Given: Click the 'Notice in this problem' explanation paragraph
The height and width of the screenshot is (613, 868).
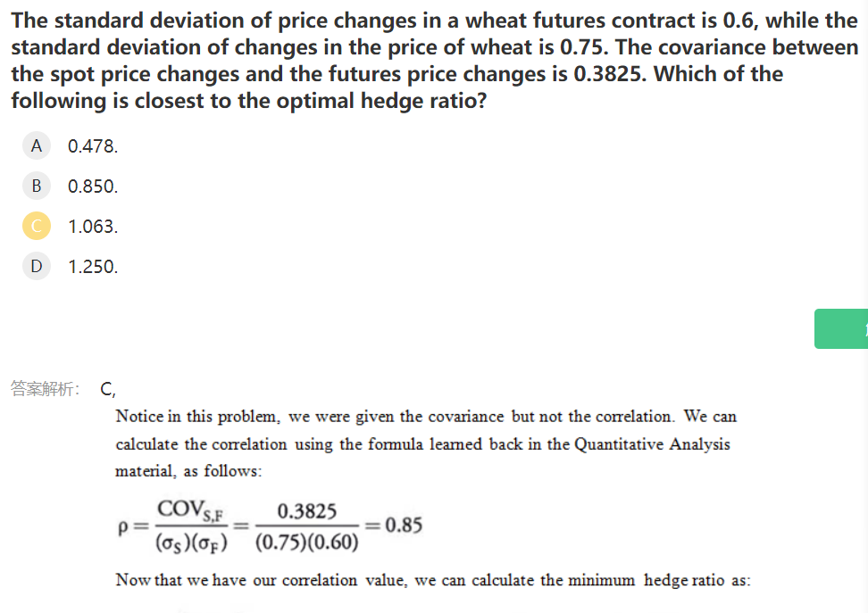Looking at the screenshot, I should click(x=426, y=443).
